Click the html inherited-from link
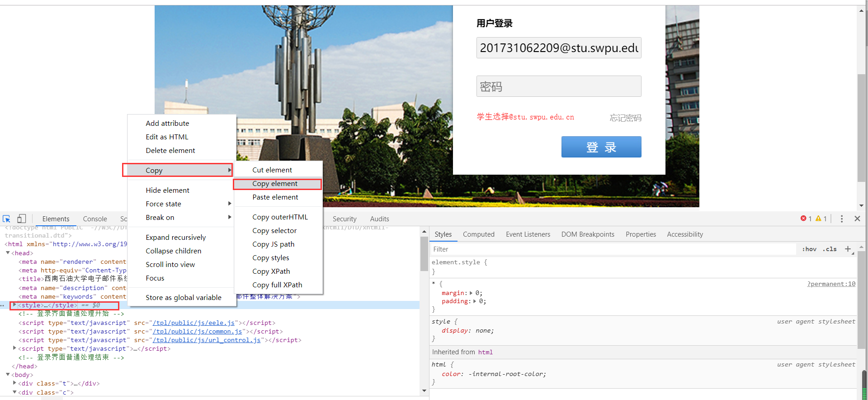The height and width of the screenshot is (400, 868). click(x=485, y=352)
